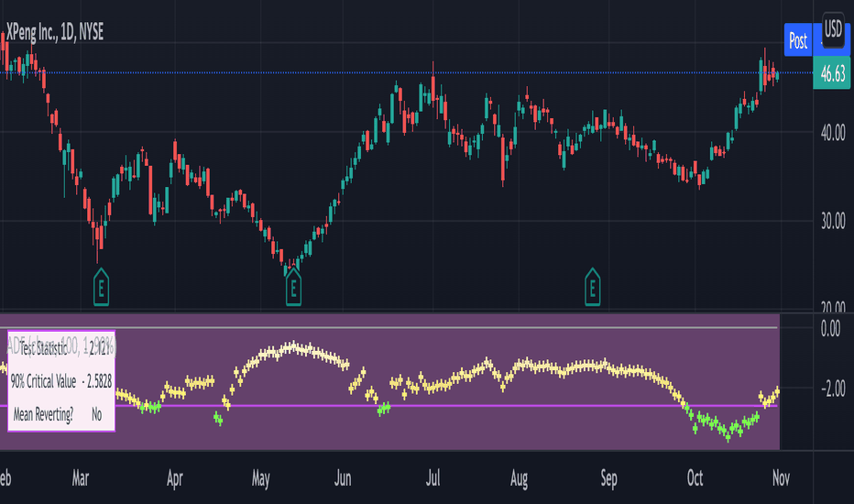Viewport: 854px width, 504px height.
Task: Click the 40.00 price scale label
Action: coord(833,132)
